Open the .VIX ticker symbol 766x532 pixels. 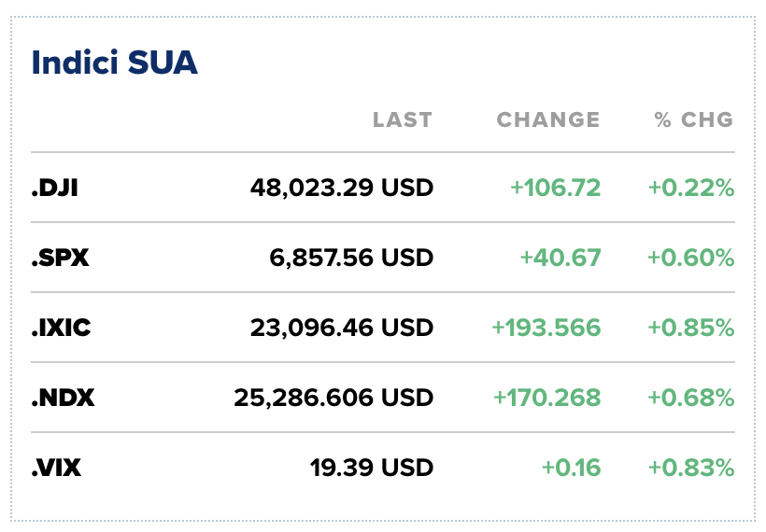click(56, 468)
